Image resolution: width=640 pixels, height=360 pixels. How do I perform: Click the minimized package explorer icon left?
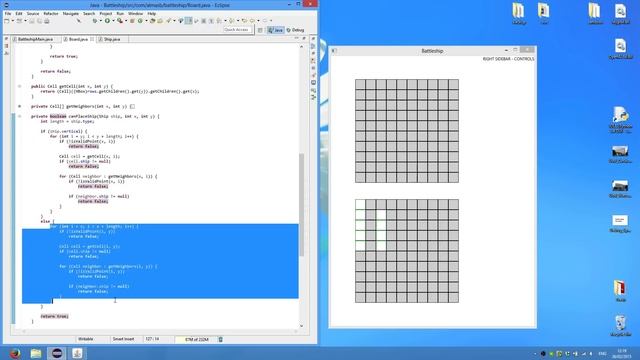click(x=6, y=46)
